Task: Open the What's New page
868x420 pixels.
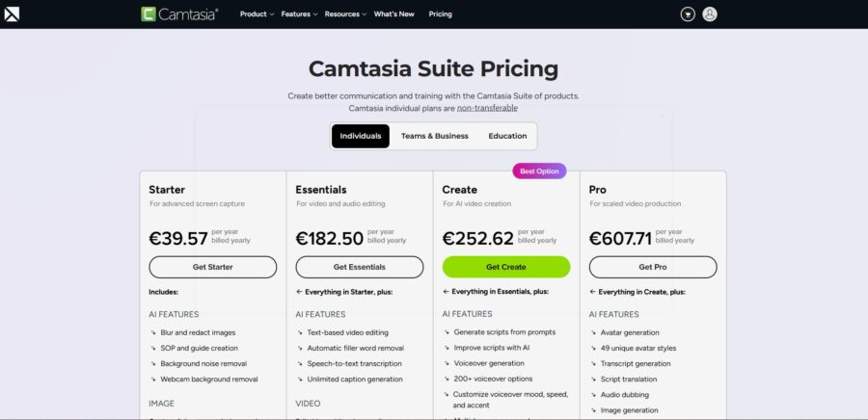Action: click(x=394, y=14)
